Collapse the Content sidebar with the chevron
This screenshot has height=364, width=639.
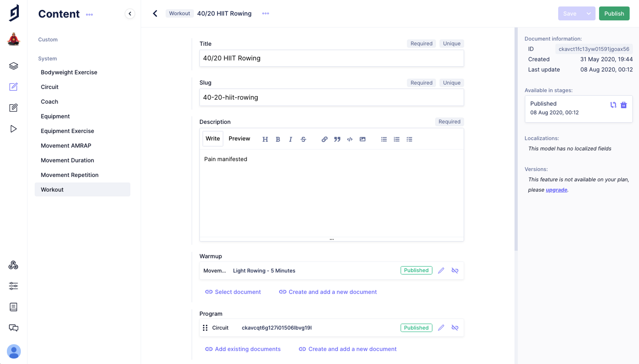(130, 14)
